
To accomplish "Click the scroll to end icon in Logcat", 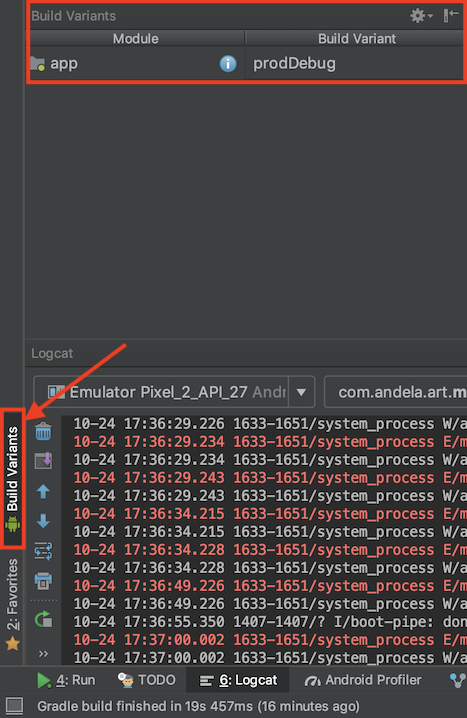I will coord(43,461).
